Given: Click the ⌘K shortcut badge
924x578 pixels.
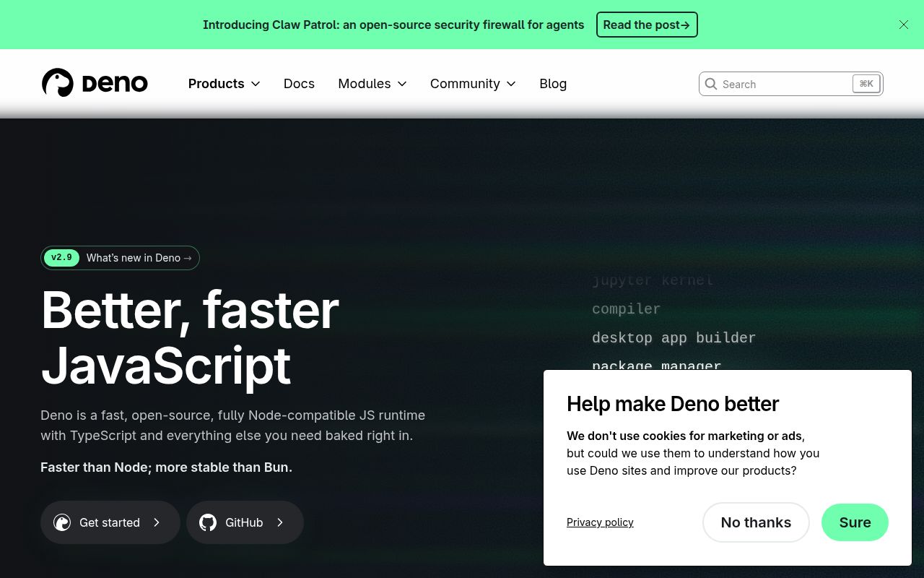Looking at the screenshot, I should (866, 84).
